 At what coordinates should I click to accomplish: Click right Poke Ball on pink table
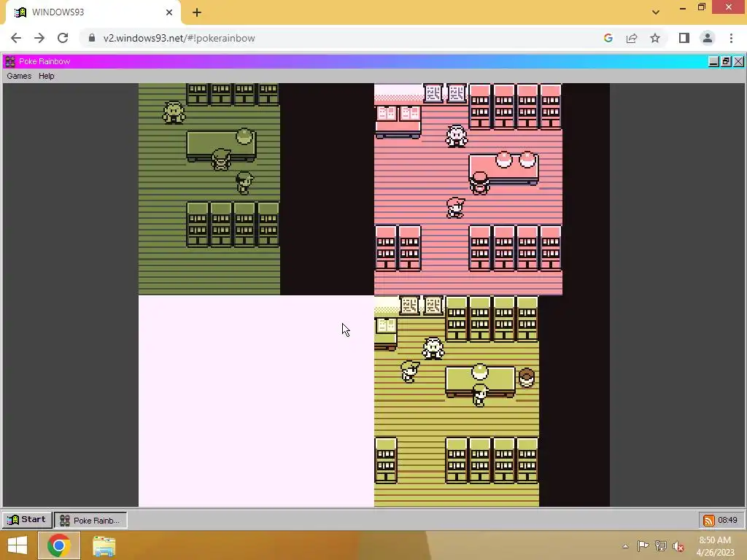click(x=527, y=160)
